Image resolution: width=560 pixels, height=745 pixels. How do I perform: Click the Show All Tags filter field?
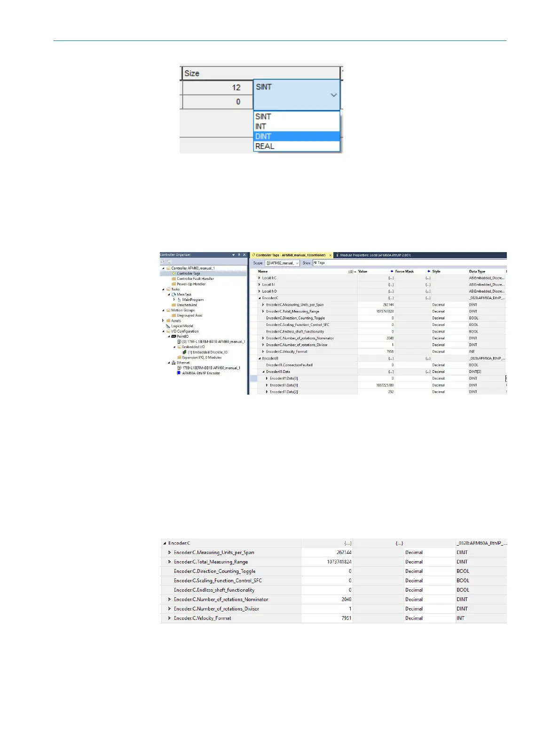point(409,263)
